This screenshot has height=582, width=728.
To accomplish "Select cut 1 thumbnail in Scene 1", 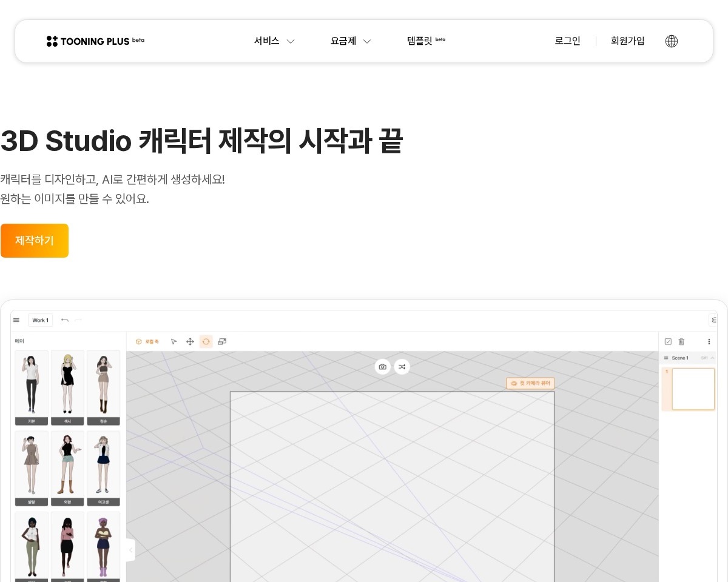I will coord(693,389).
